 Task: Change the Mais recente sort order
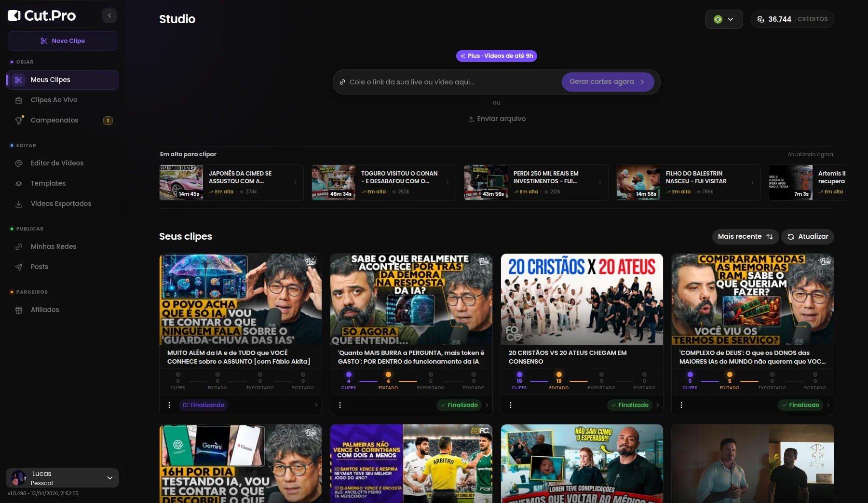tap(745, 237)
